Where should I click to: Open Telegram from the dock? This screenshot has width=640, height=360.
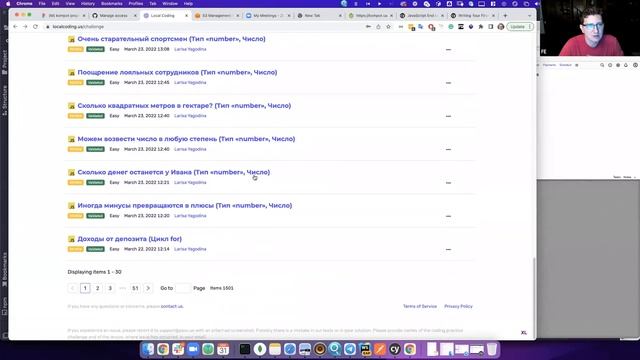click(350, 349)
